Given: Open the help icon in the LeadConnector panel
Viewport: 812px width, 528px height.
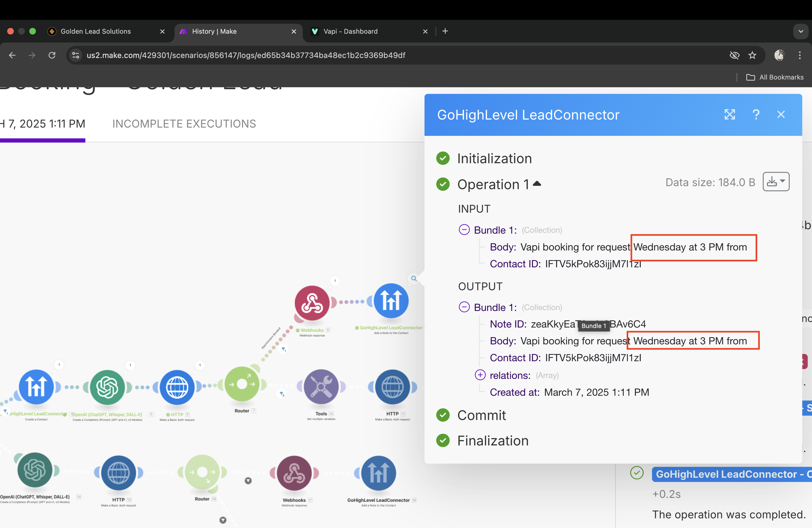Looking at the screenshot, I should pos(756,115).
